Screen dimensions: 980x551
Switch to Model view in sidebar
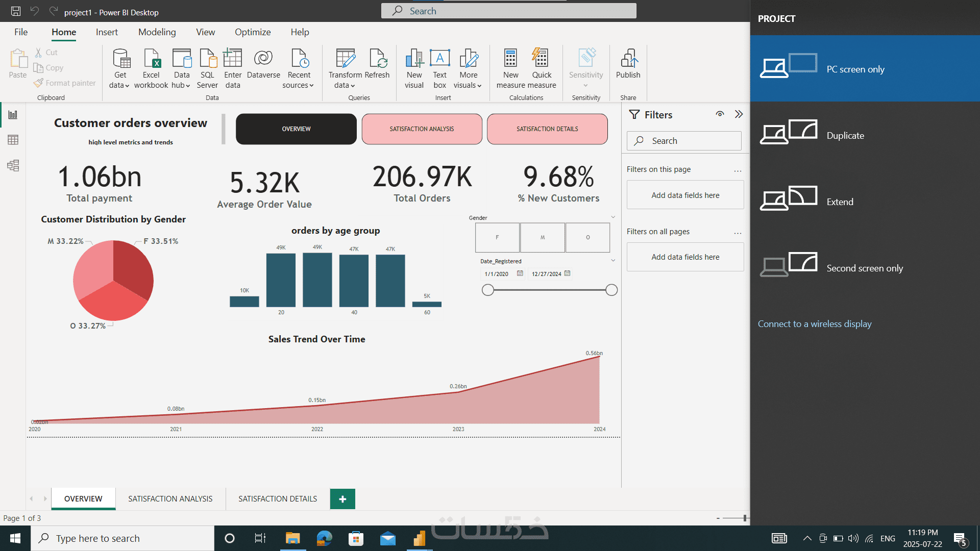coord(13,165)
